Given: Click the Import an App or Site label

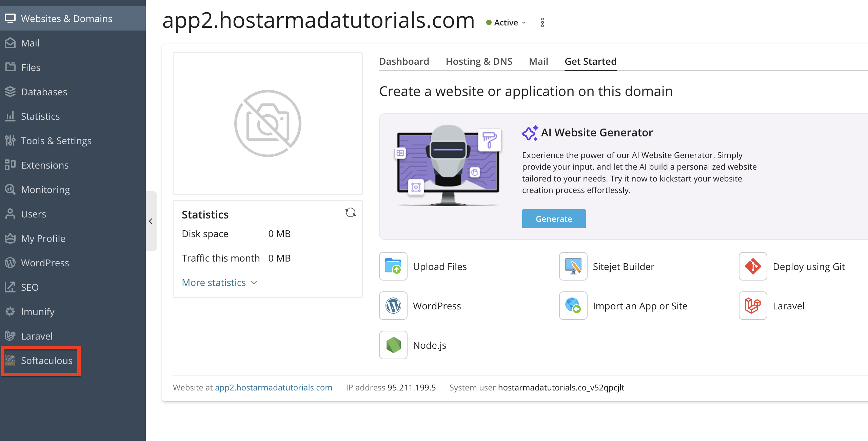Looking at the screenshot, I should coord(640,306).
